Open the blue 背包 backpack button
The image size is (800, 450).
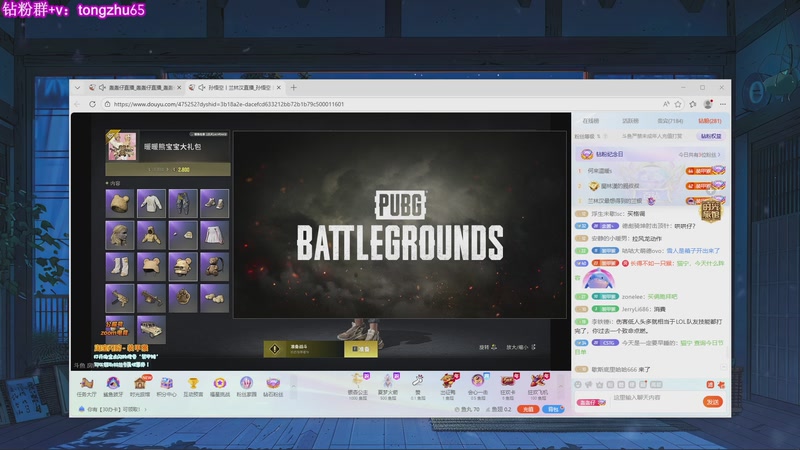[x=554, y=409]
